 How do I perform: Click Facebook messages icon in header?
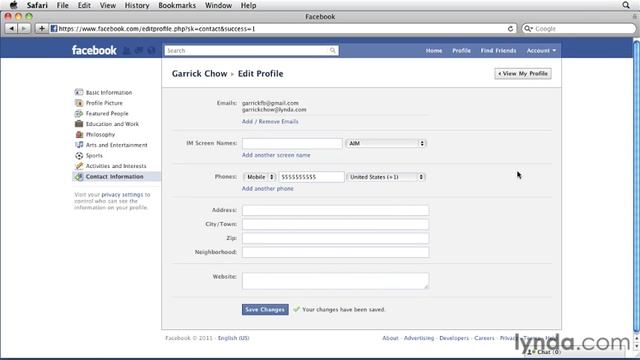click(139, 50)
